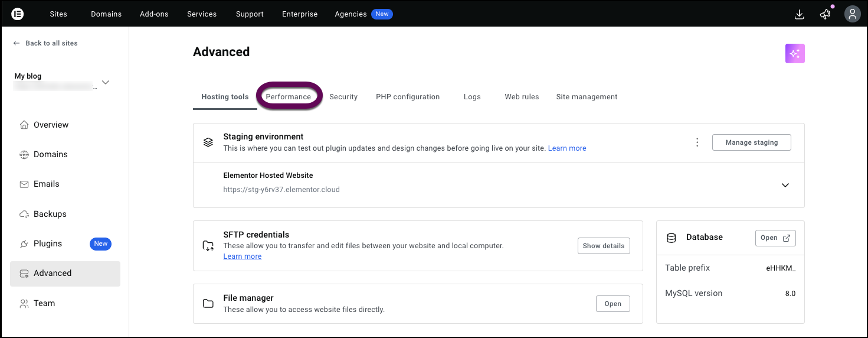Screen dimensions: 868x338
Task: Click the Domains globe icon
Action: click(24, 154)
